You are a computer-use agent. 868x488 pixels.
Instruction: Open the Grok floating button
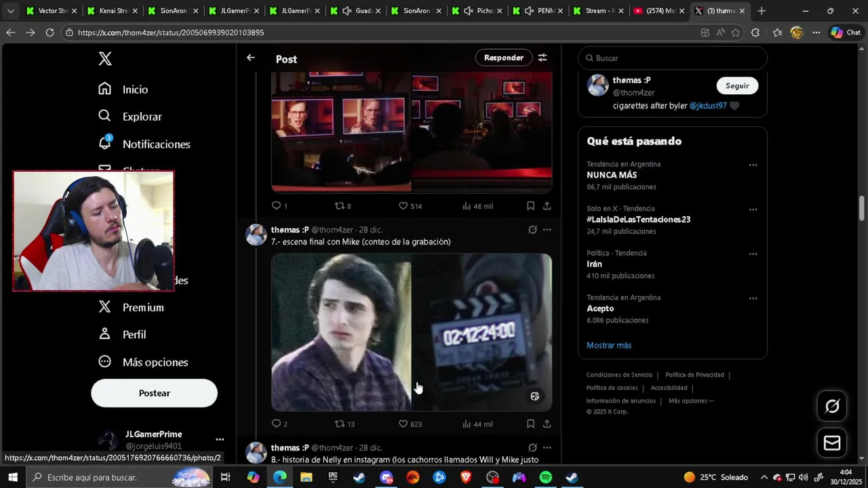(832, 406)
